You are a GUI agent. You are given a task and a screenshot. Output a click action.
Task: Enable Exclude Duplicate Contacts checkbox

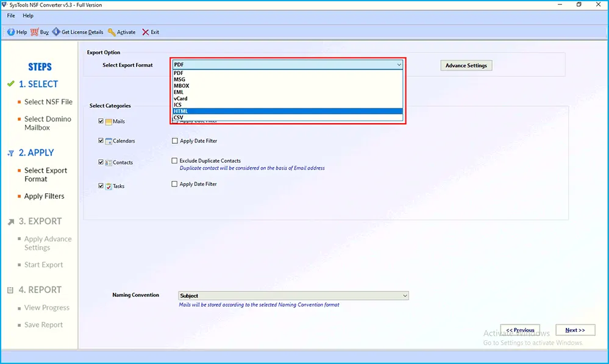(x=174, y=160)
